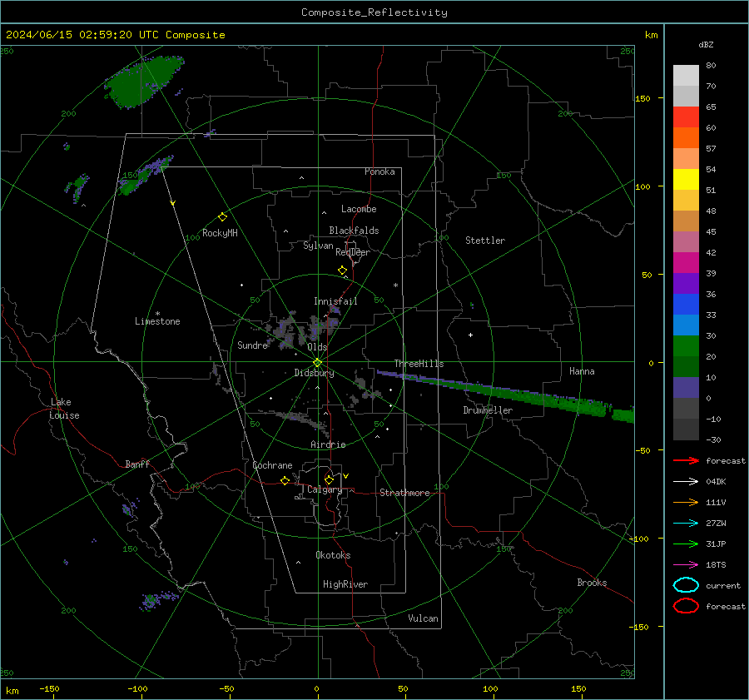Viewport: 749px width, 700px height.
Task: Click the Blackfalds town label
Action: click(354, 231)
